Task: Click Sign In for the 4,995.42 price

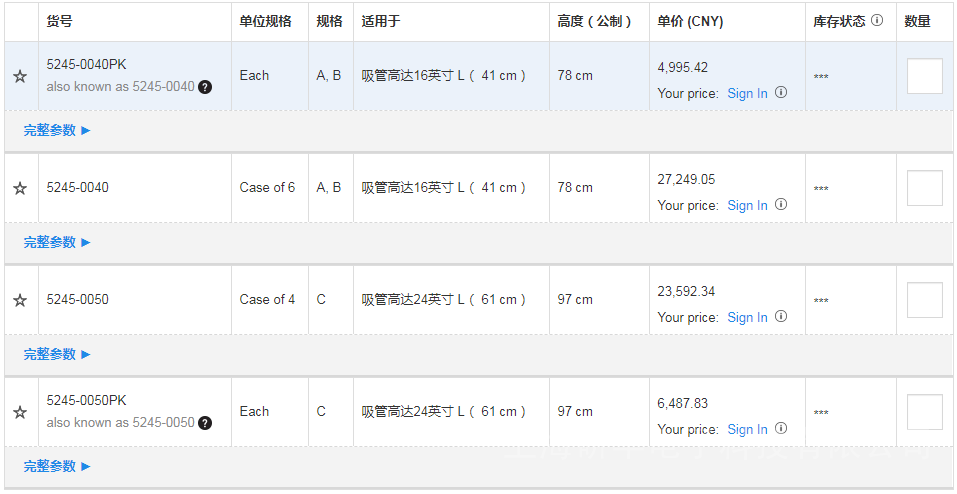Action: (x=747, y=93)
